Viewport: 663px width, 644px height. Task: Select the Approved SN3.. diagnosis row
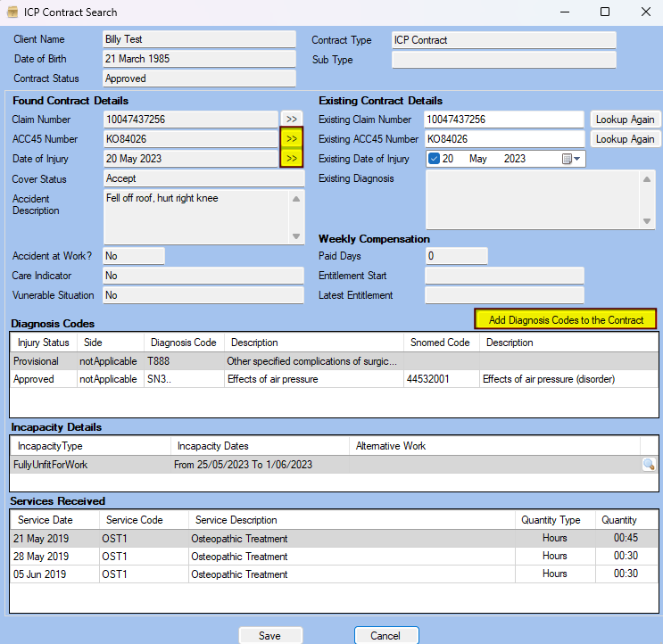click(334, 379)
